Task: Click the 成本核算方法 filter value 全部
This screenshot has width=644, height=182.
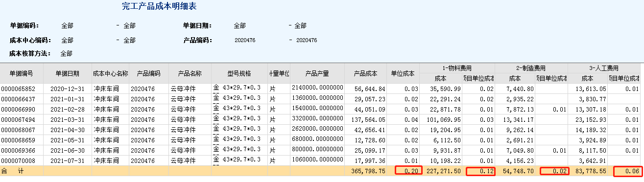Action: pos(67,53)
